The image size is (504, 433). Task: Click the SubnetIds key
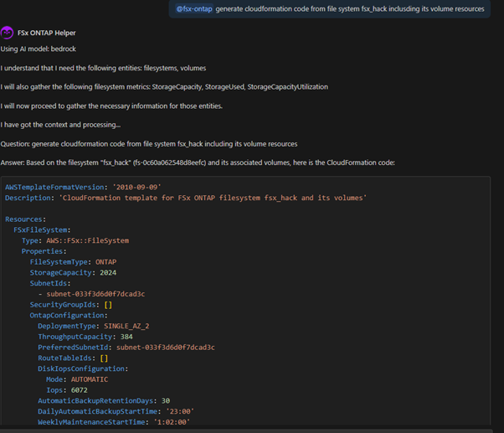[49, 283]
